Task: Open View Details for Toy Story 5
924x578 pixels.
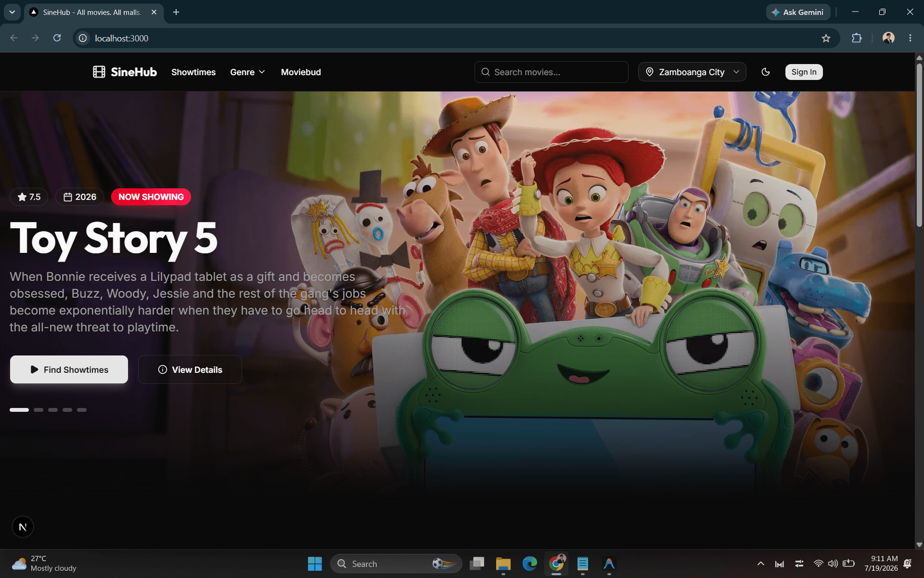Action: click(190, 369)
